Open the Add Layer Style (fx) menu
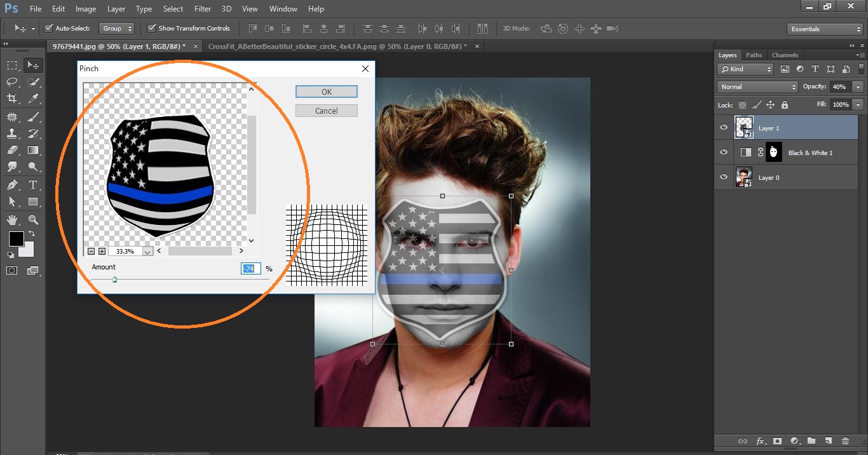Viewport: 868px width, 455px height. [x=761, y=440]
